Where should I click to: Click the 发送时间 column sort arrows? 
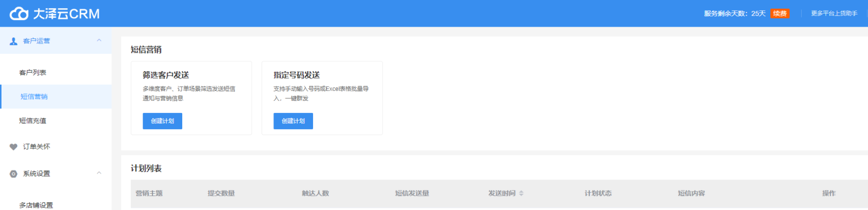[x=521, y=193]
